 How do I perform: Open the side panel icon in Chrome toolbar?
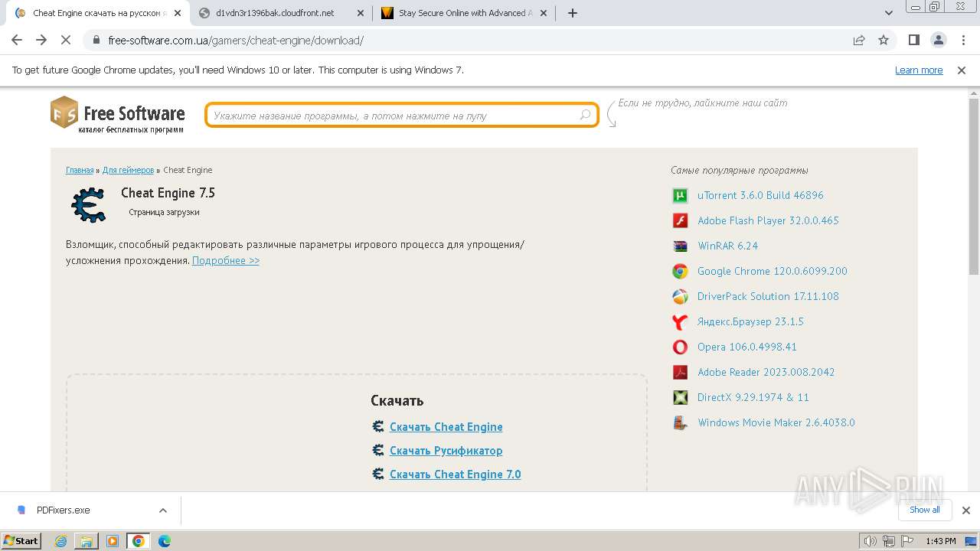913,40
